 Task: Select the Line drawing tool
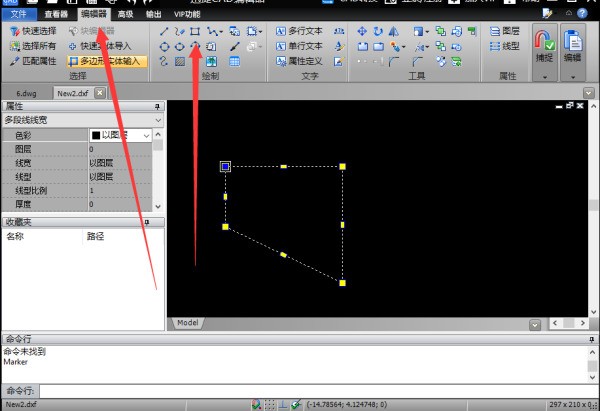pos(164,31)
